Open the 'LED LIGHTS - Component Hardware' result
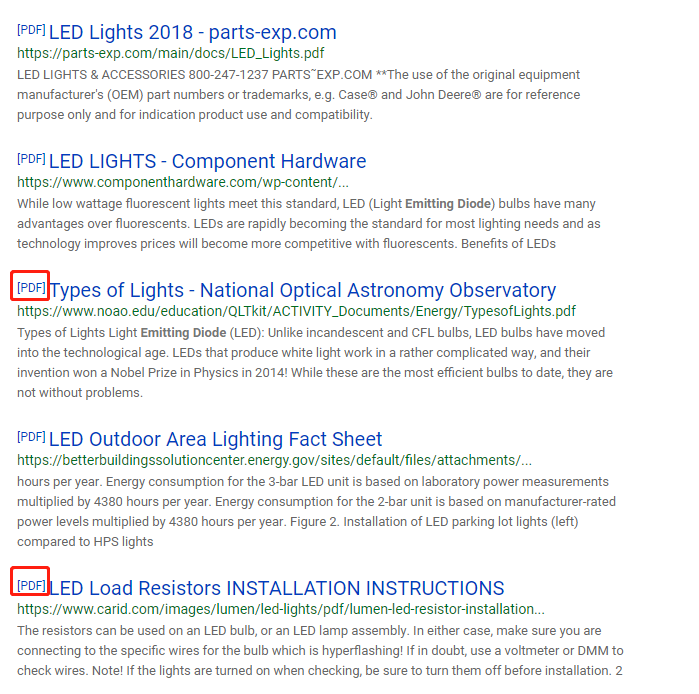Viewport: 699px width, 694px height. point(207,161)
